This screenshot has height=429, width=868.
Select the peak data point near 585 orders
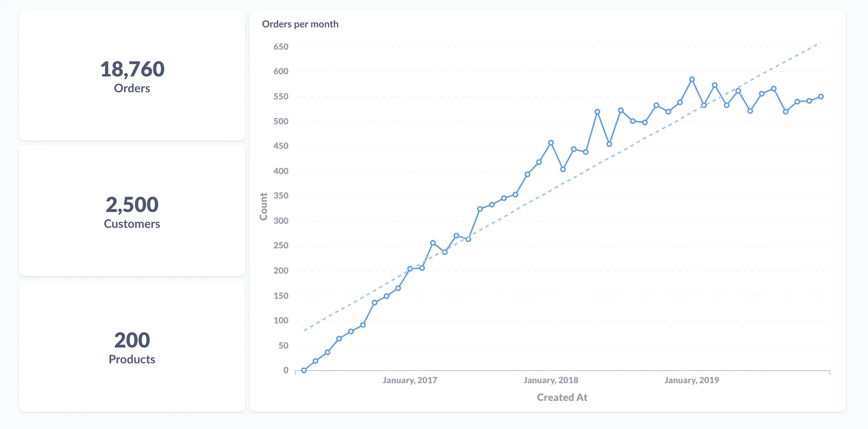coord(692,79)
